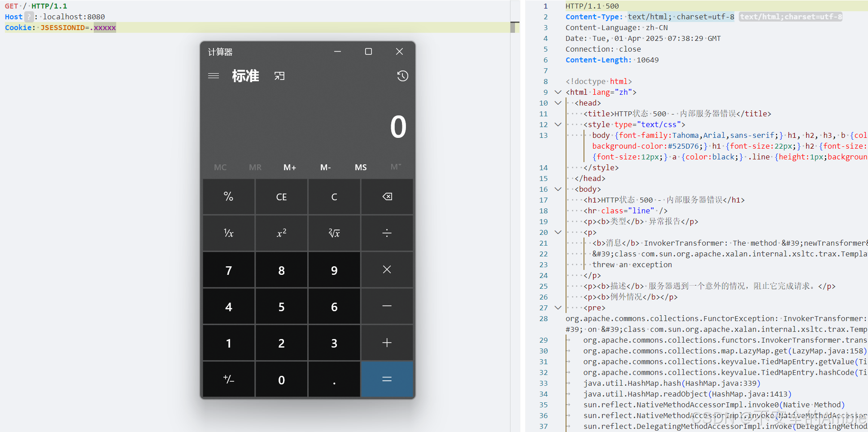The width and height of the screenshot is (868, 432).
Task: Click digit 9 on calculator
Action: (x=334, y=269)
